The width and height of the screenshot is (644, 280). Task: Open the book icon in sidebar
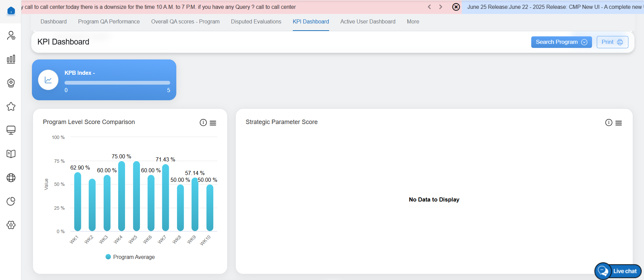point(11,154)
